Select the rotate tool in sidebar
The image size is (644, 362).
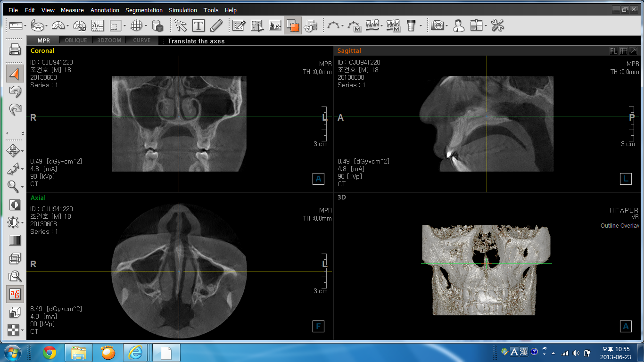click(13, 169)
